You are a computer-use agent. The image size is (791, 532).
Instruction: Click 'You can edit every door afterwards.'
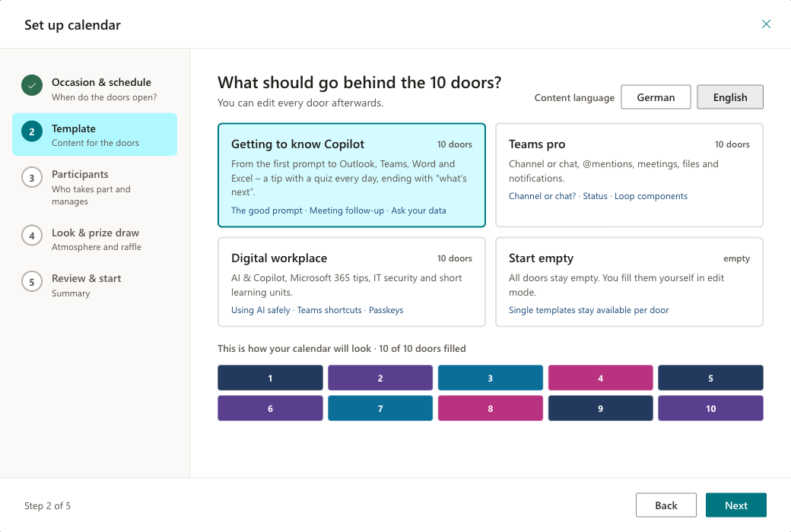point(300,103)
